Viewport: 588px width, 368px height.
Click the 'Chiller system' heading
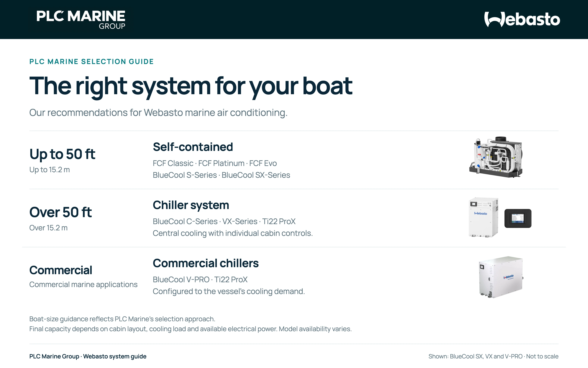pyautogui.click(x=191, y=205)
